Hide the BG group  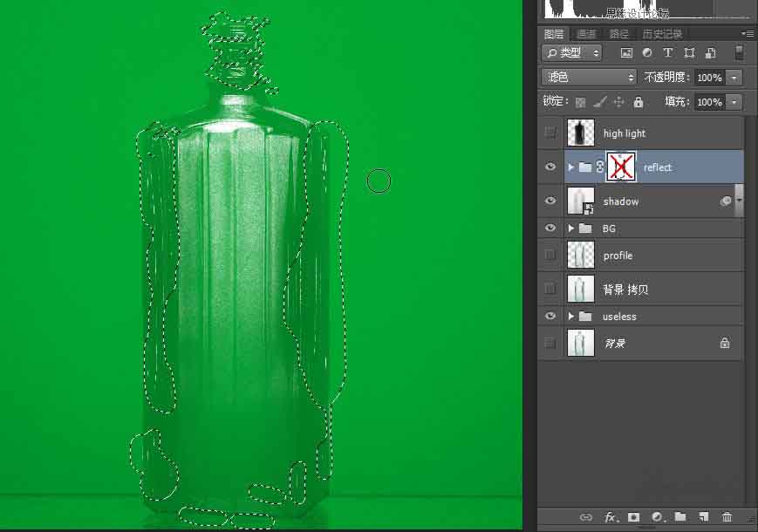[x=550, y=228]
